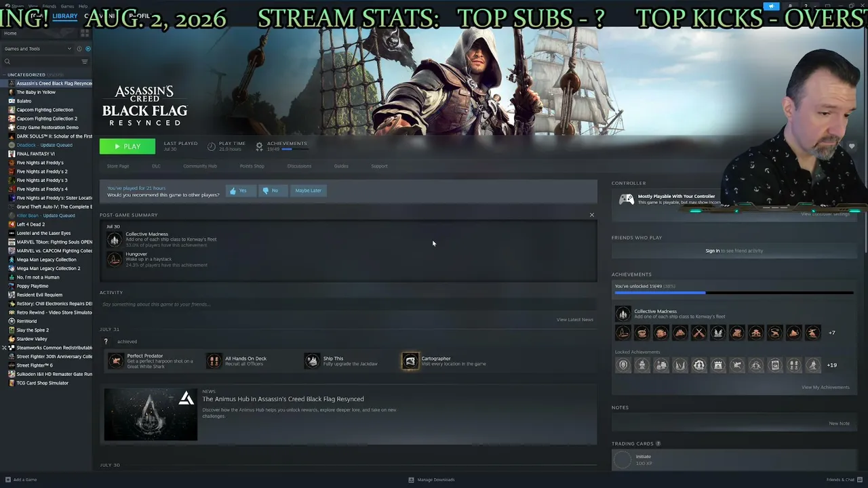Image resolution: width=868 pixels, height=488 pixels.
Task: Click the New Note button
Action: (839, 424)
